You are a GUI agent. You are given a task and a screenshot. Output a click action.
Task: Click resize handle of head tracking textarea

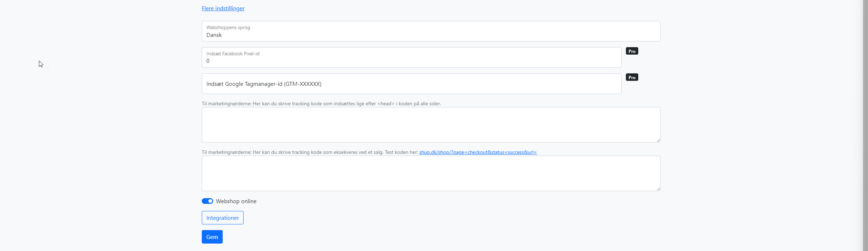[658, 140]
